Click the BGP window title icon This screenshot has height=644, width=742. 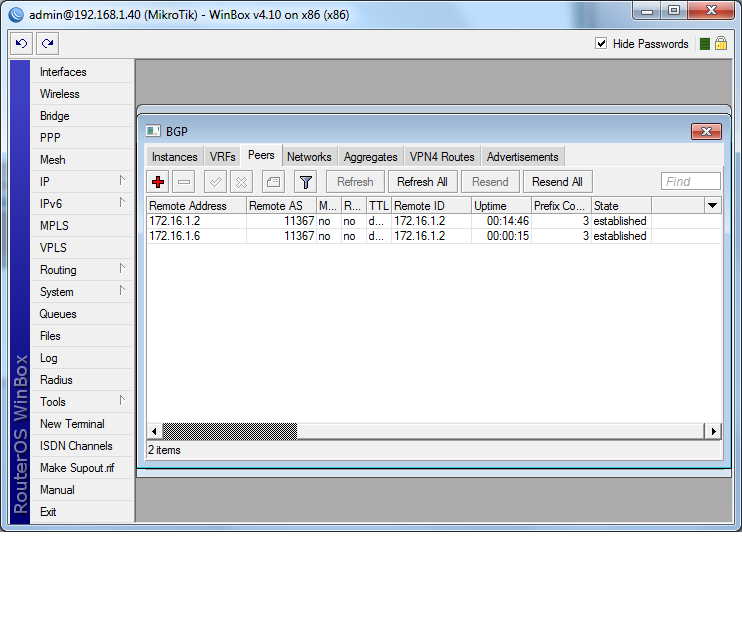point(153,131)
